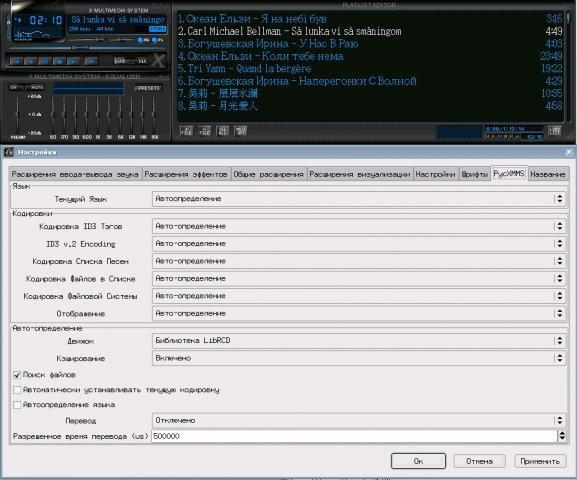Open the equalizer PRESETS menu
Viewport: 577px width, 480px height.
(x=148, y=88)
